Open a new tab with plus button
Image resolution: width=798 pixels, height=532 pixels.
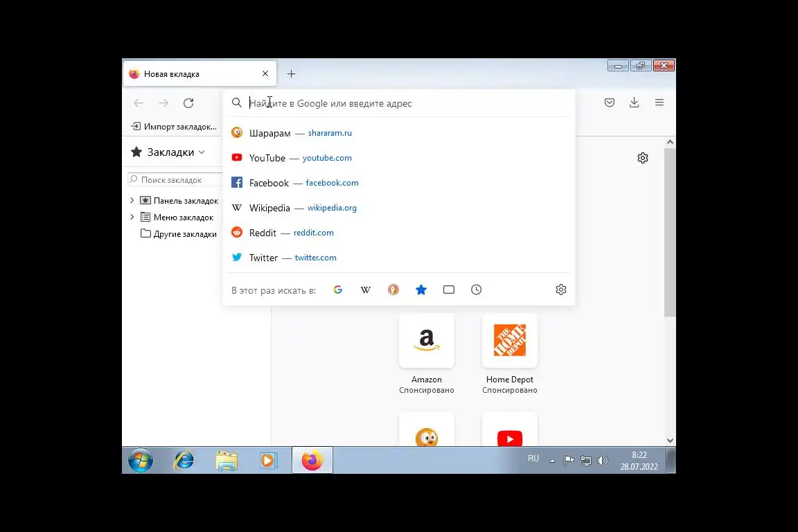(291, 74)
